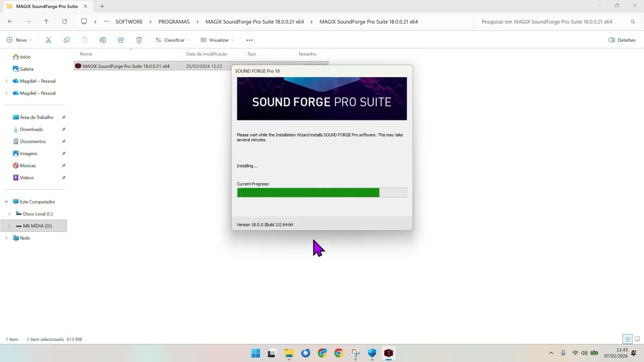Delete the selected file with trash icon

(139, 40)
